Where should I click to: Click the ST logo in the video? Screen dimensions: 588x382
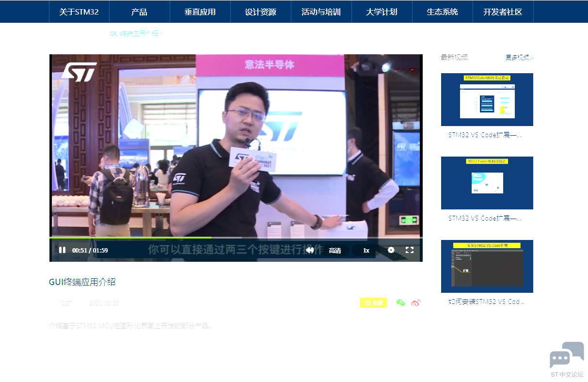[x=79, y=72]
